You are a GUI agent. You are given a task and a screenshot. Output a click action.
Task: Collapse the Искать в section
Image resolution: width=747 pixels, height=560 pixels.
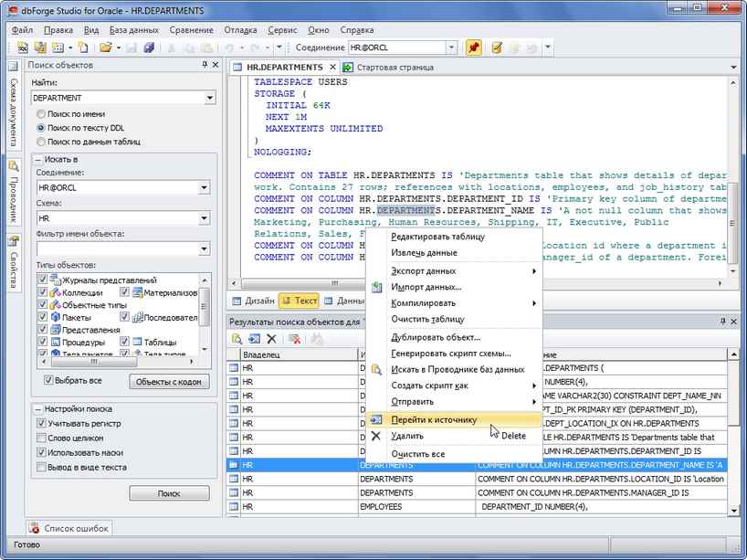(38, 160)
